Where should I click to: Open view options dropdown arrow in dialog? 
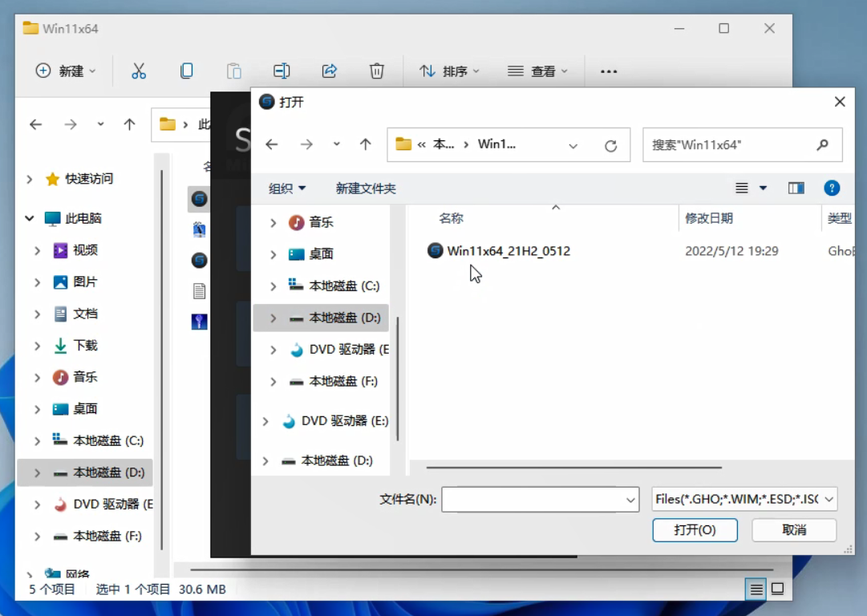coord(763,188)
